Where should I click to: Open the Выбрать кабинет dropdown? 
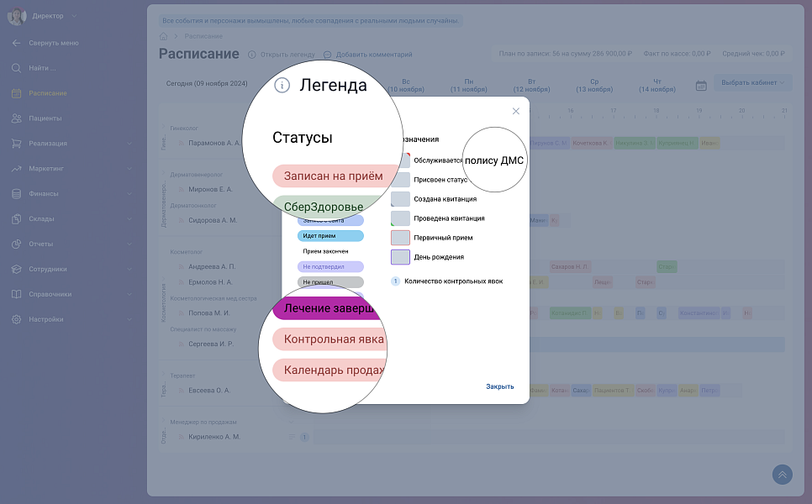coord(752,82)
